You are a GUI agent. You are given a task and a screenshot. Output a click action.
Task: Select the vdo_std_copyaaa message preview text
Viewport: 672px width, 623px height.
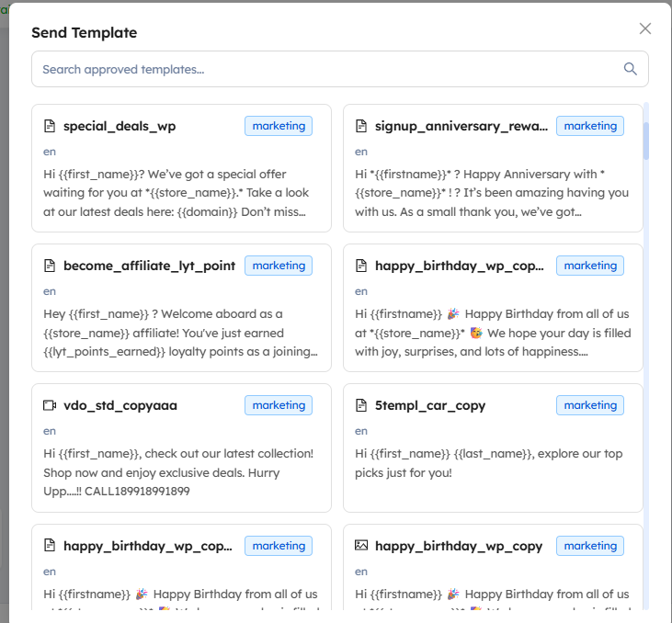[x=179, y=472]
